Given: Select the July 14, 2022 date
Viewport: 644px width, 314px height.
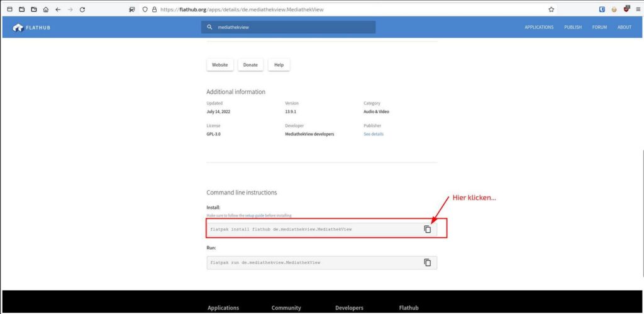Looking at the screenshot, I should point(218,111).
